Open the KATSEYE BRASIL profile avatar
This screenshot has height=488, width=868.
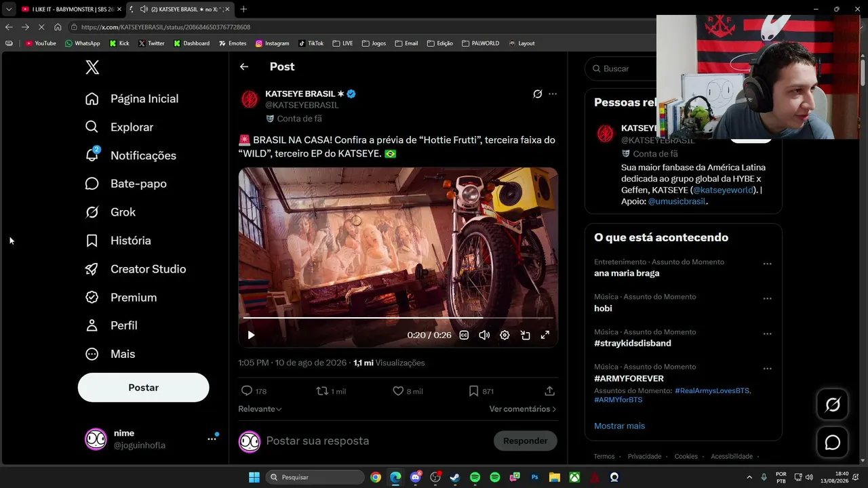click(x=250, y=100)
